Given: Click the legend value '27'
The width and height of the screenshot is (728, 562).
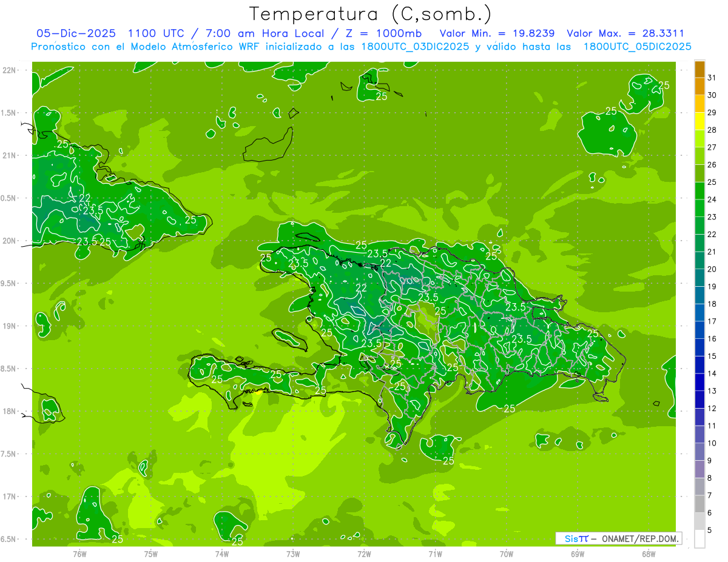Looking at the screenshot, I should click(x=712, y=147).
